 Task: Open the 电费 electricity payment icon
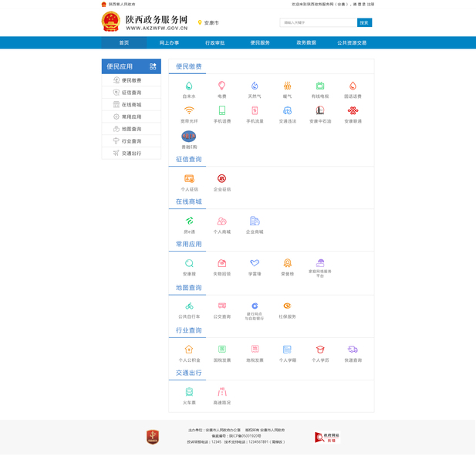click(x=222, y=86)
